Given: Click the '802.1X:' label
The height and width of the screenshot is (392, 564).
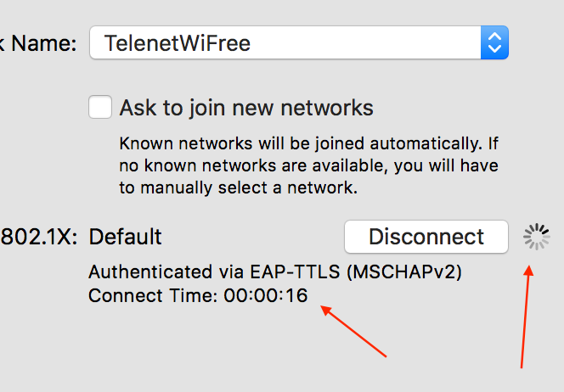Looking at the screenshot, I should coord(38,237).
